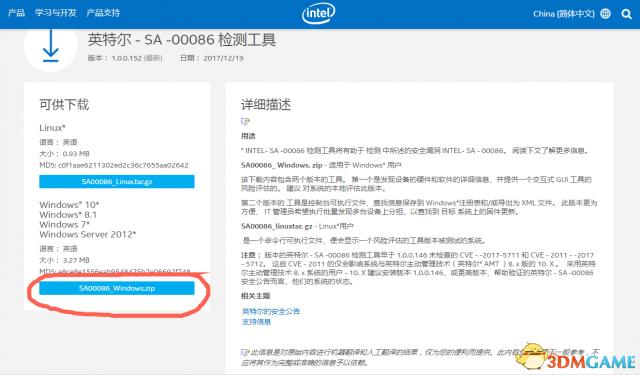The width and height of the screenshot is (640, 375).
Task: Click the Windows* 10* label
Action: pos(69,204)
